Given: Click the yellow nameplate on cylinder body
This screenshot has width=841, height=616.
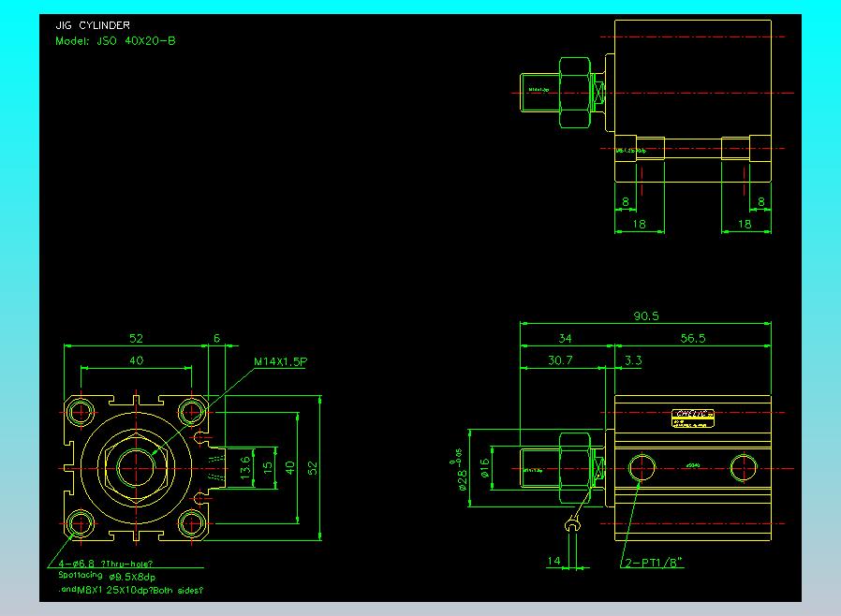Looking at the screenshot, I should [693, 418].
